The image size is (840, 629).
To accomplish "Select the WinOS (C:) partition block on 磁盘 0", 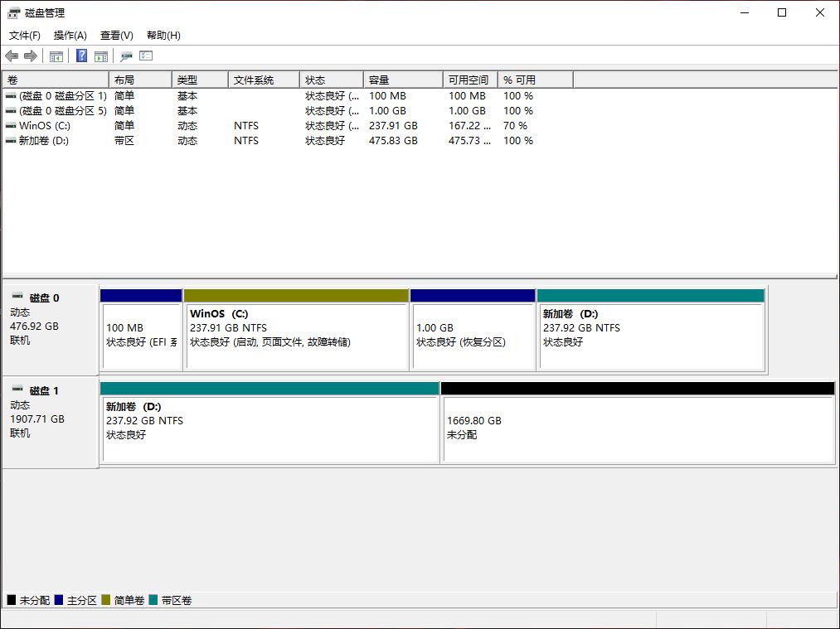I will [296, 330].
